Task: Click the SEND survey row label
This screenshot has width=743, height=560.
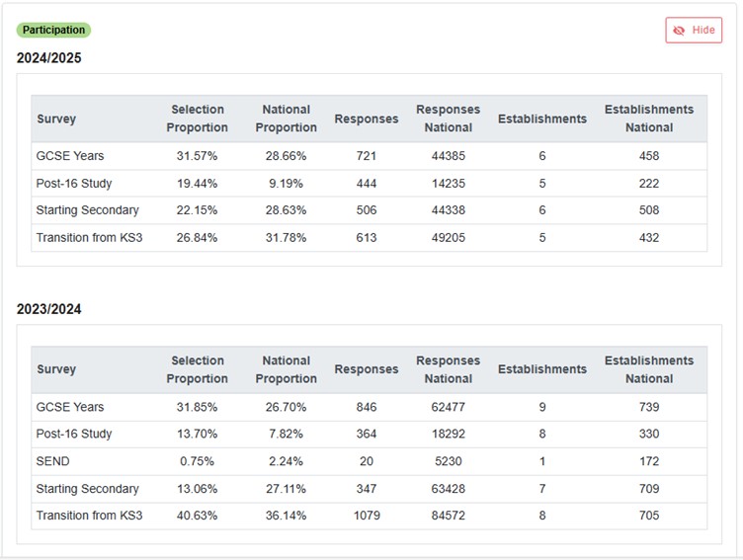Action: (x=53, y=461)
